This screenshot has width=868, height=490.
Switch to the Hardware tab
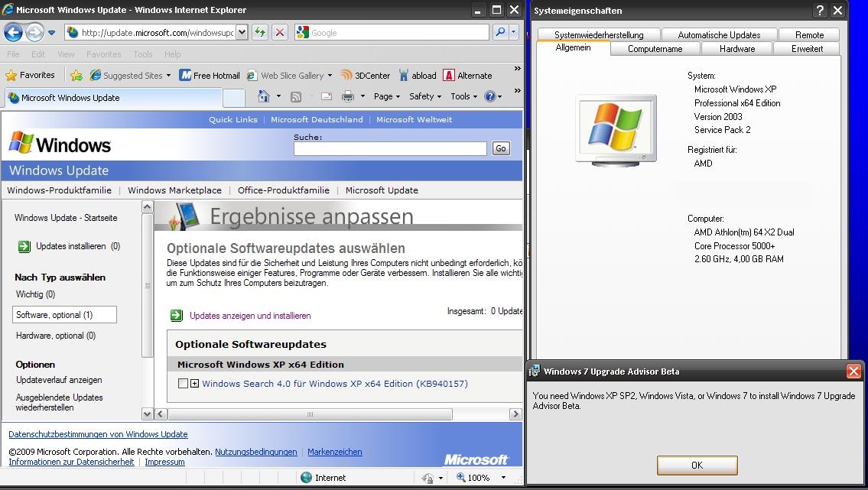click(x=736, y=49)
